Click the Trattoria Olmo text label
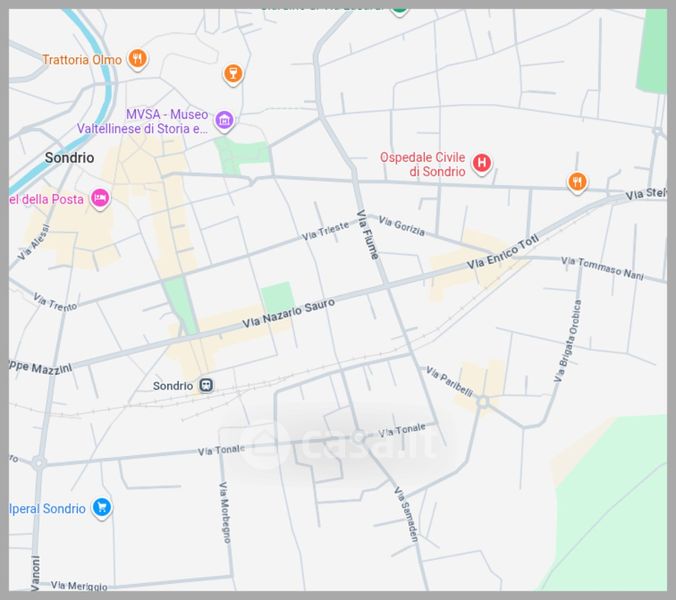 click(x=81, y=60)
